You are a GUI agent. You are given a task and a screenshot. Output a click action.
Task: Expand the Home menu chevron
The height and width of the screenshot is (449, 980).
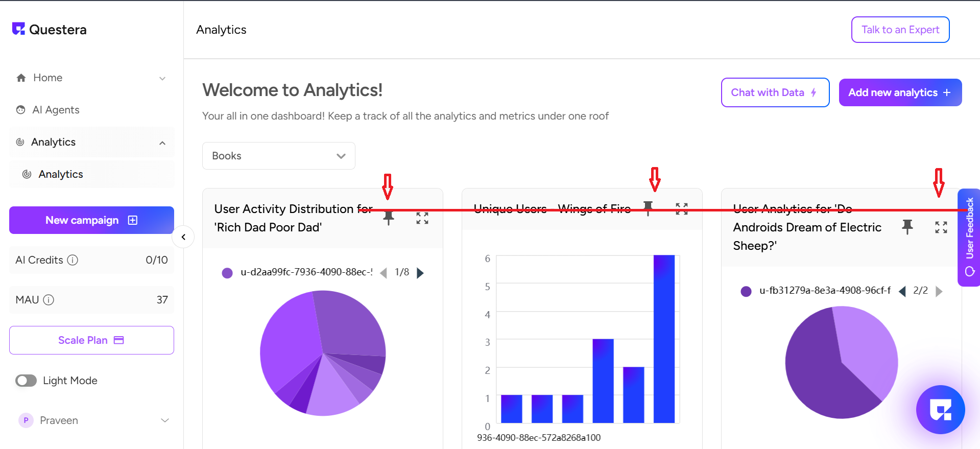162,78
